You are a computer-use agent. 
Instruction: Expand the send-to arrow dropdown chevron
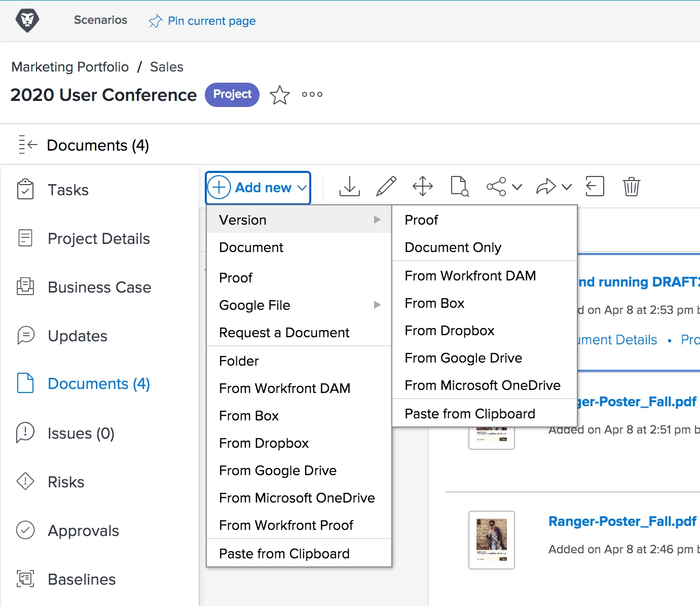[x=567, y=187]
